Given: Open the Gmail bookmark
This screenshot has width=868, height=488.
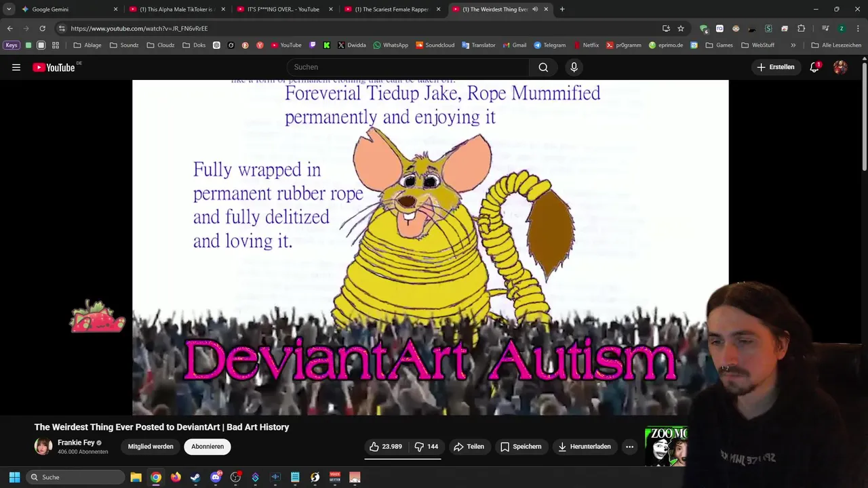Looking at the screenshot, I should pyautogui.click(x=514, y=45).
